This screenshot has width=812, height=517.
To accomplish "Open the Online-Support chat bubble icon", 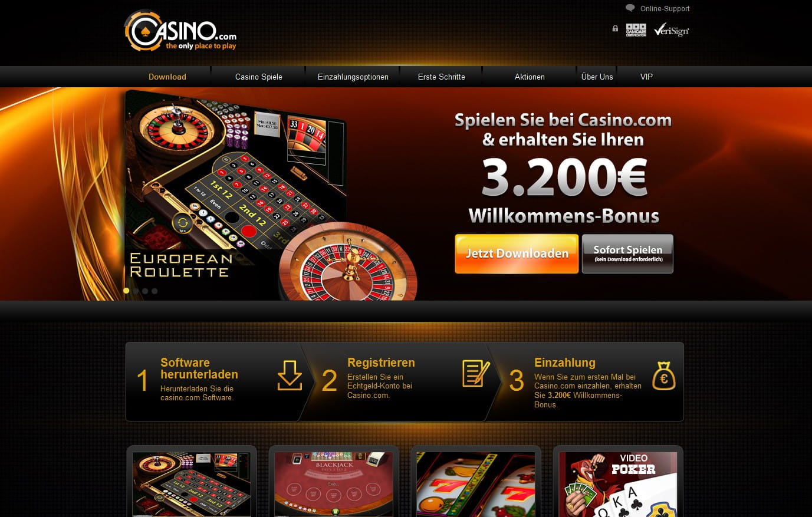I will click(x=630, y=8).
